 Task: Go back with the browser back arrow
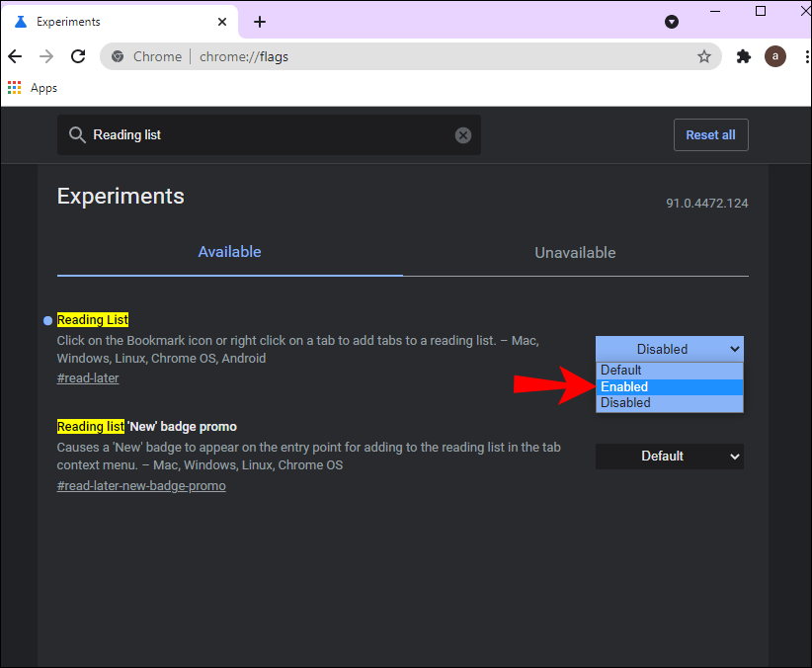point(15,56)
